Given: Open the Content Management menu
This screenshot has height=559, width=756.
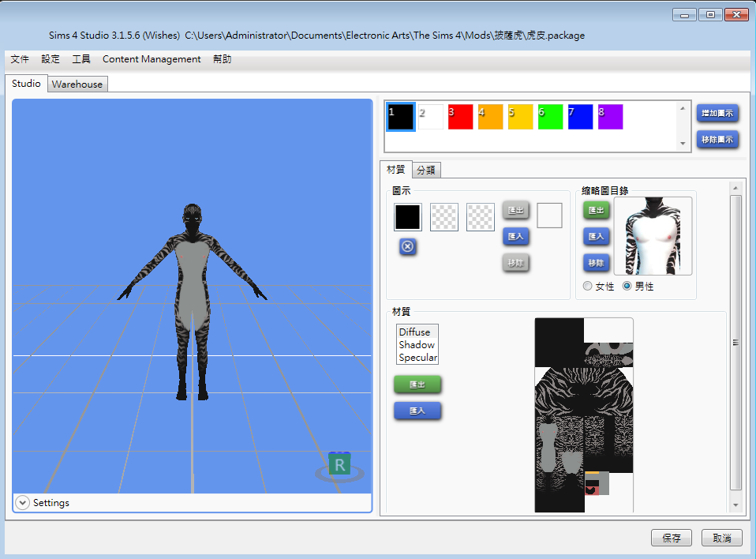Looking at the screenshot, I should [152, 58].
